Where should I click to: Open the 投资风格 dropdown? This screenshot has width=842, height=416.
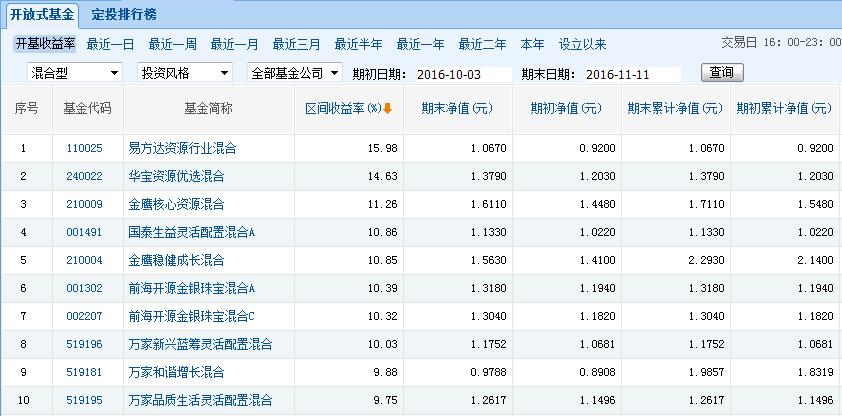click(185, 72)
